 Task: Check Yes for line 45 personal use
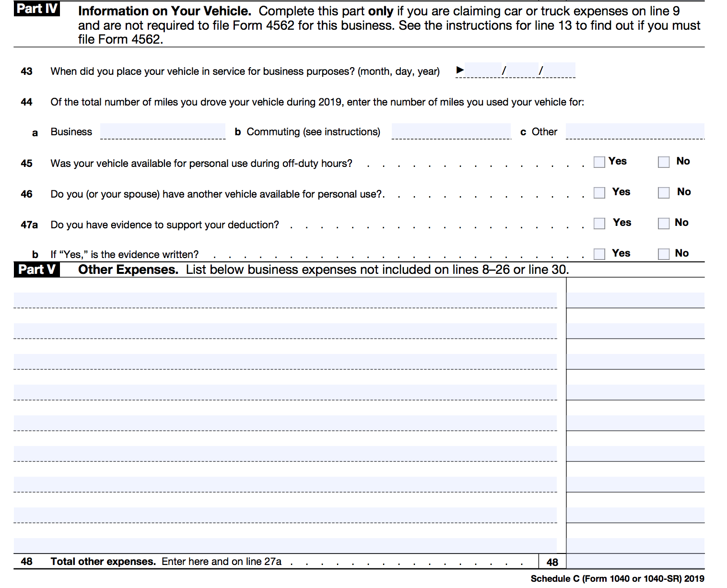coord(599,162)
